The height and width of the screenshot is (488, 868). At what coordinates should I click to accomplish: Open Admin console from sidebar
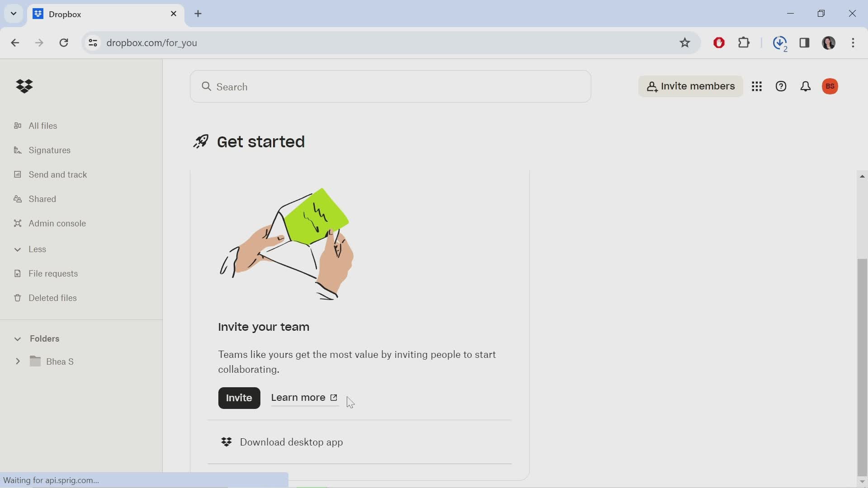57,223
